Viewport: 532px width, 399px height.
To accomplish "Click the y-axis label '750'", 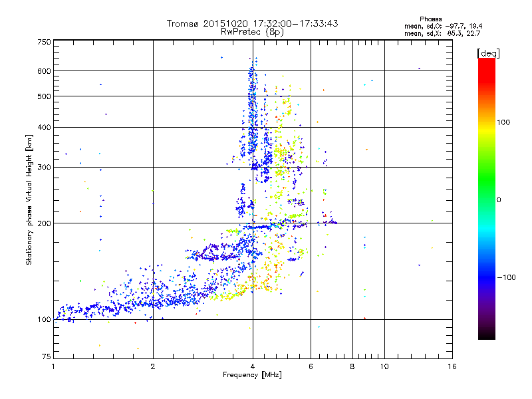I will 44,42.
